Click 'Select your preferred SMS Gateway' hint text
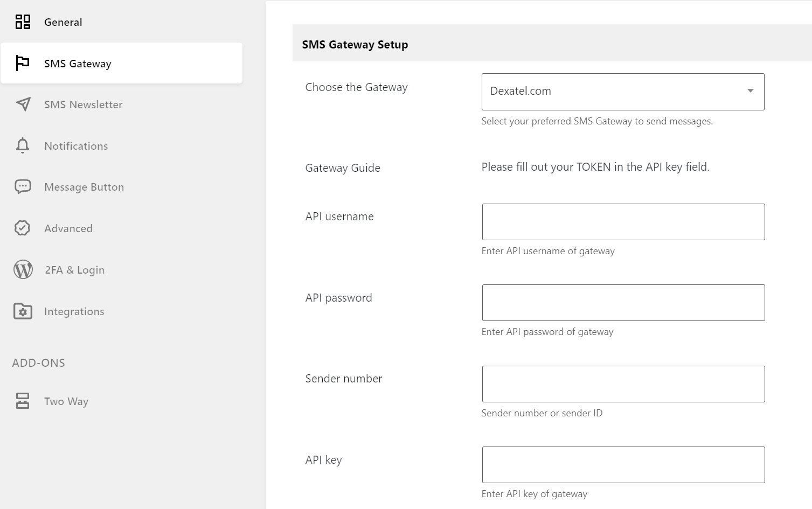Viewport: 812px width, 509px height. point(597,121)
